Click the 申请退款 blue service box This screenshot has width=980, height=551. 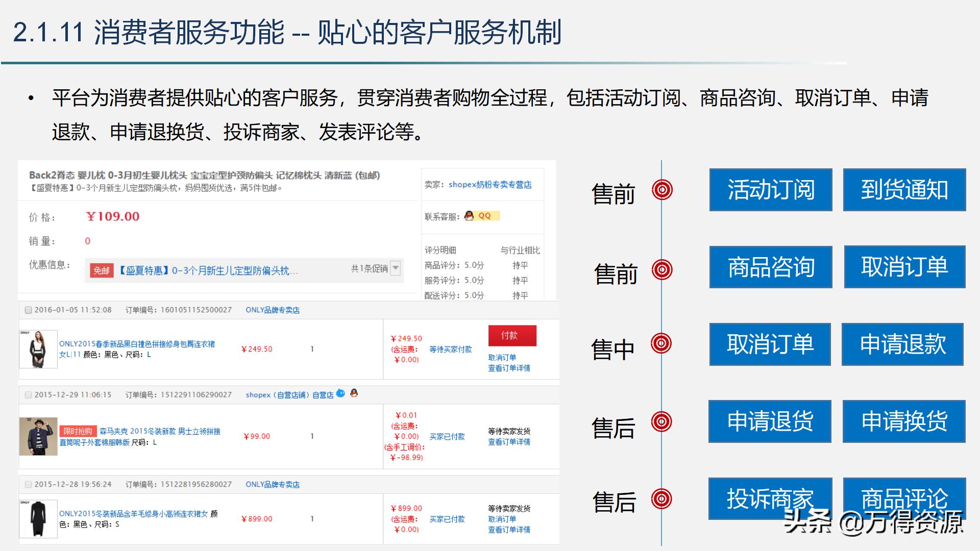pos(902,345)
